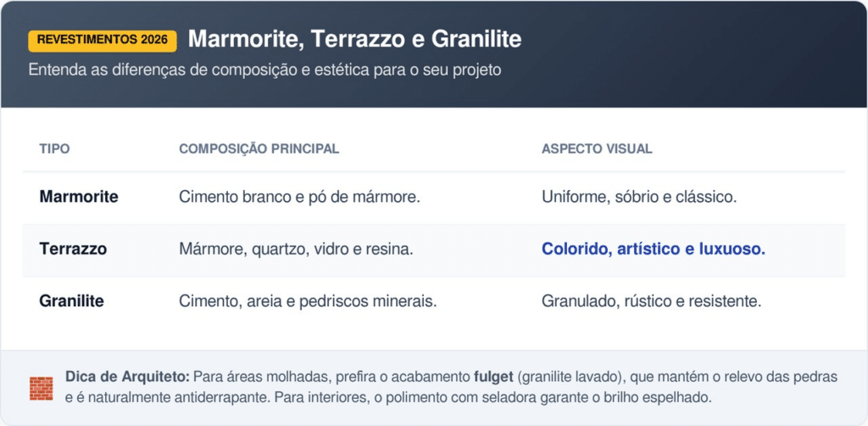Screen dimensions: 868x426
Task: Select the Granilite row label
Action: pos(71,301)
